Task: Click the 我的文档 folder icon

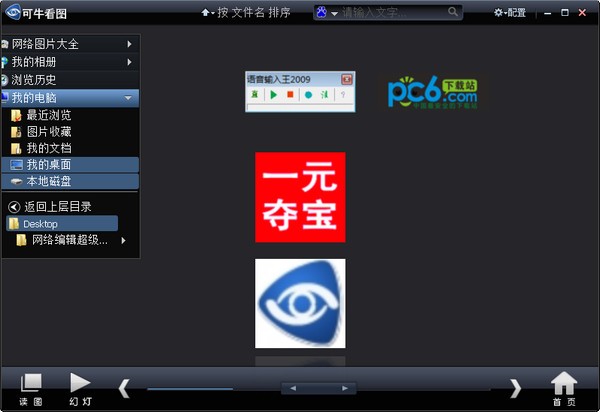Action: (16, 148)
